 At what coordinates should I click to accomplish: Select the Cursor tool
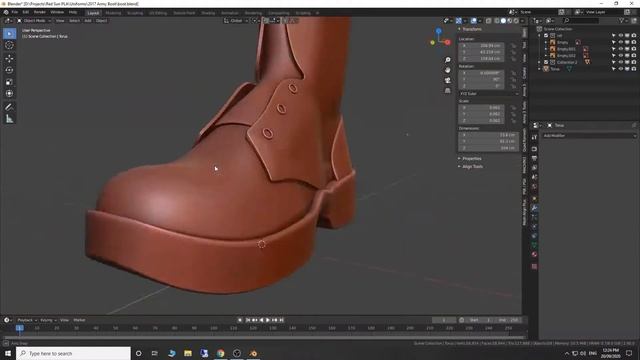click(9, 45)
